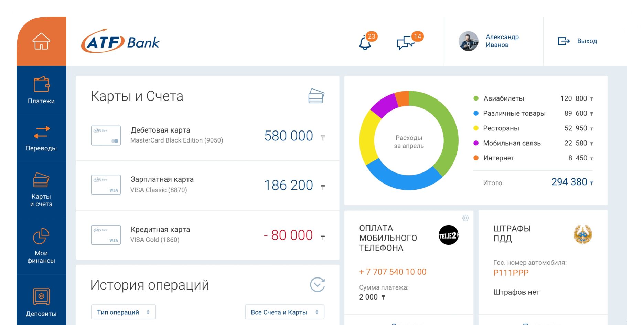Open settings gear on mobile payment widget
Viewport: 644px width, 325px height.
pyautogui.click(x=465, y=218)
